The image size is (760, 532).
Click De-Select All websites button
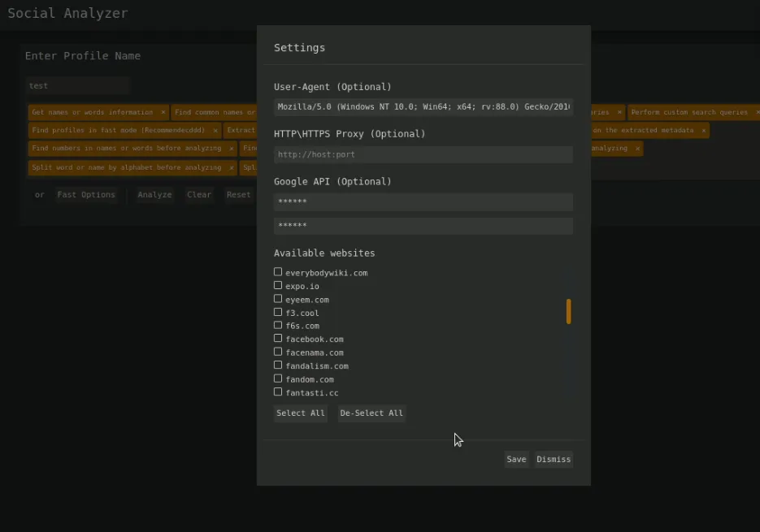tap(371, 413)
